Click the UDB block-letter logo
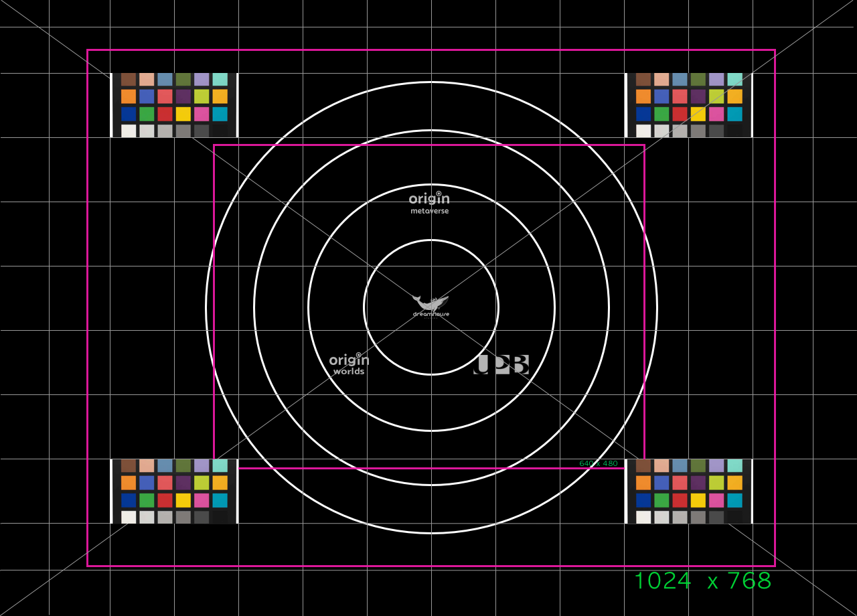This screenshot has width=857, height=616. (x=501, y=364)
